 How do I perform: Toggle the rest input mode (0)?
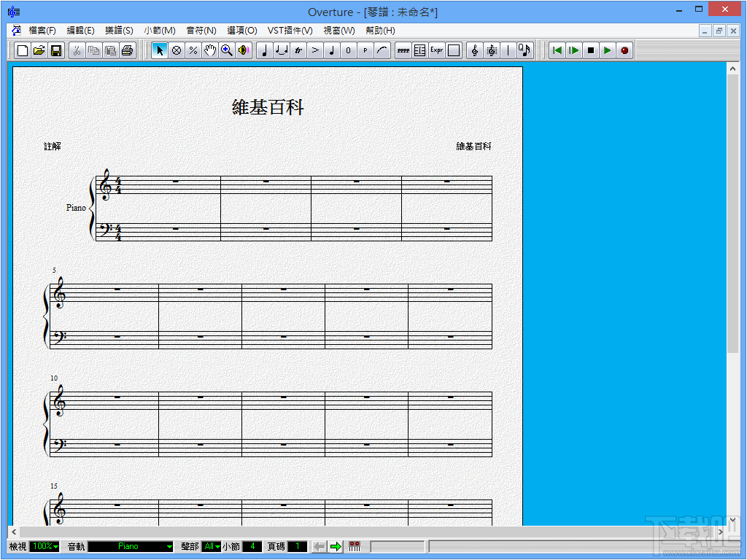[349, 50]
